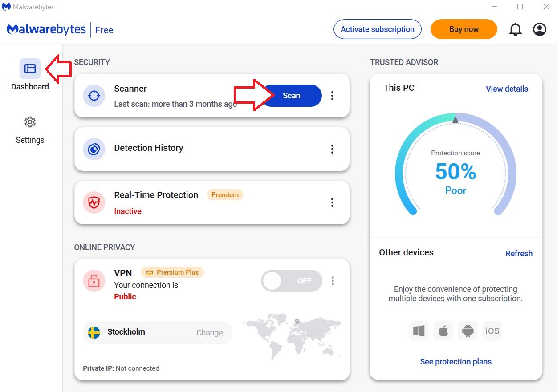Click 'Last scan: more than 3 months ago'
Image resolution: width=557 pixels, height=392 pixels.
coord(175,104)
